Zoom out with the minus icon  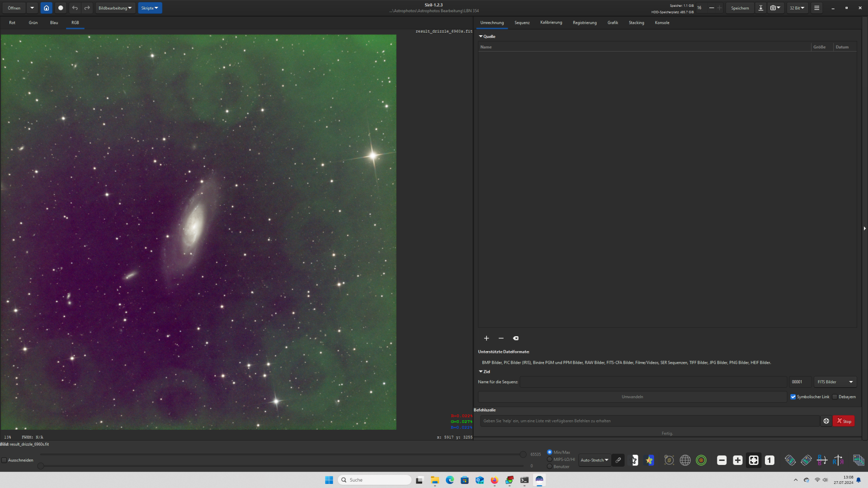tap(722, 460)
